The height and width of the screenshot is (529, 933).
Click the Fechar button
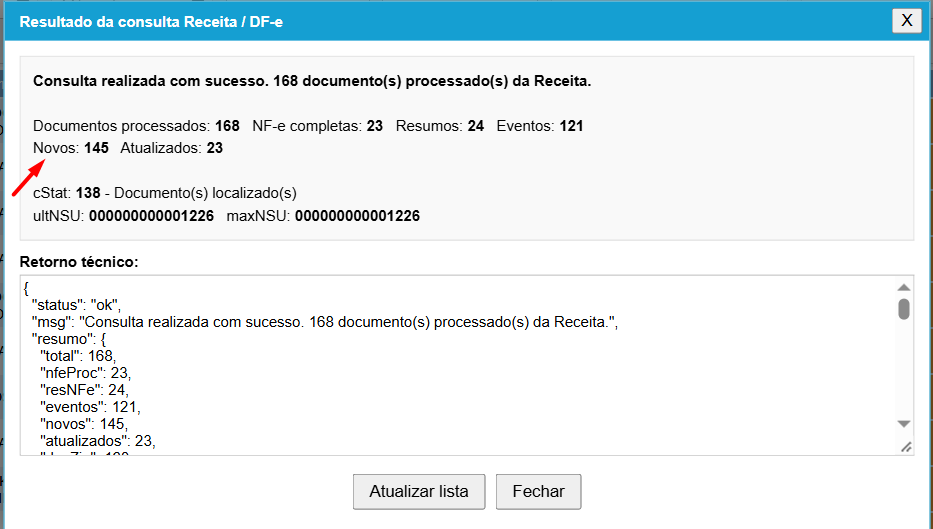(538, 492)
